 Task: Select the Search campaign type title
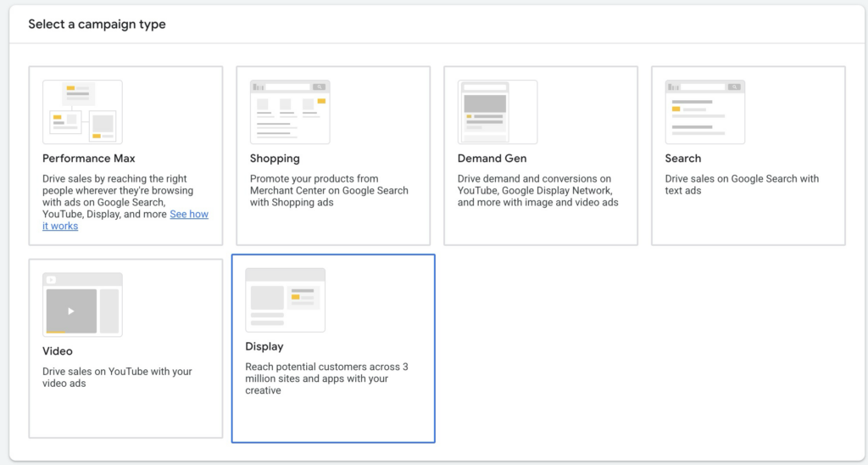click(683, 159)
